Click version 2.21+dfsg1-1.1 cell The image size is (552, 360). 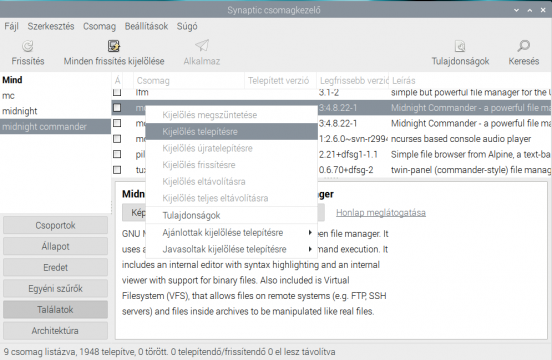tap(348, 154)
